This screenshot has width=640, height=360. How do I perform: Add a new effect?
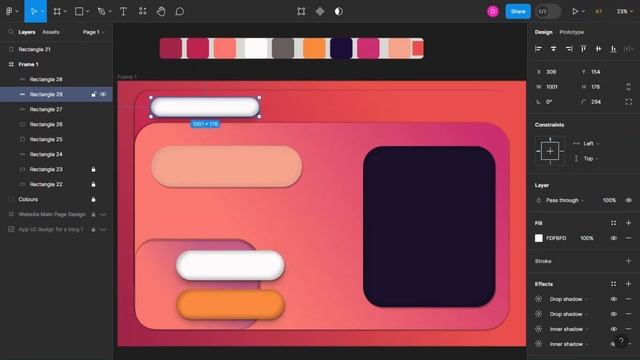[x=629, y=284]
